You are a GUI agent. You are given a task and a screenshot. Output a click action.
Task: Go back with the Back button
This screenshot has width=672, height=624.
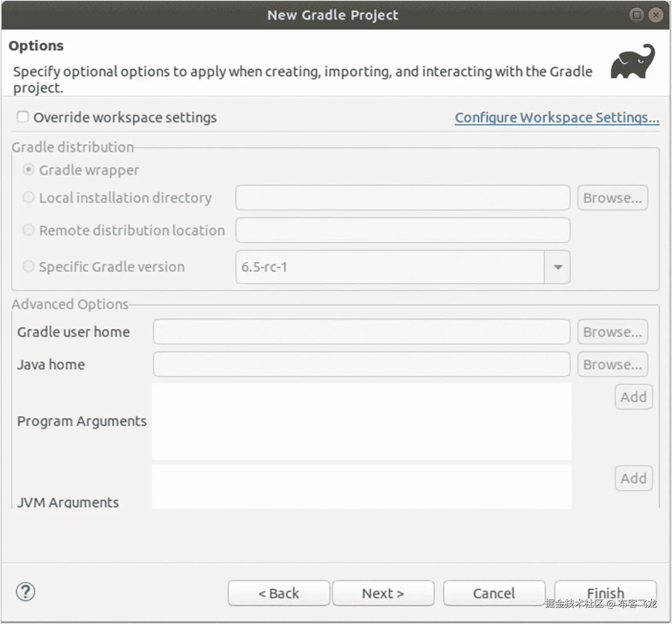tap(279, 593)
